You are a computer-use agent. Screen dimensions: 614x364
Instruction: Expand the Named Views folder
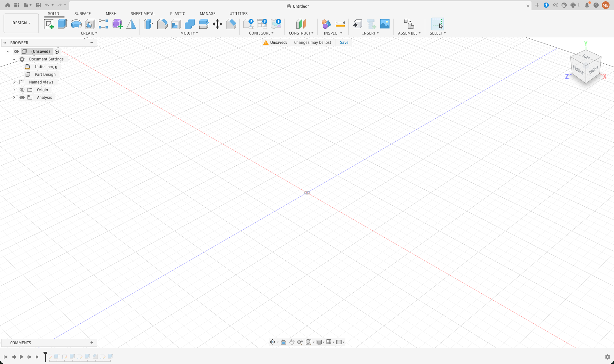pyautogui.click(x=14, y=82)
